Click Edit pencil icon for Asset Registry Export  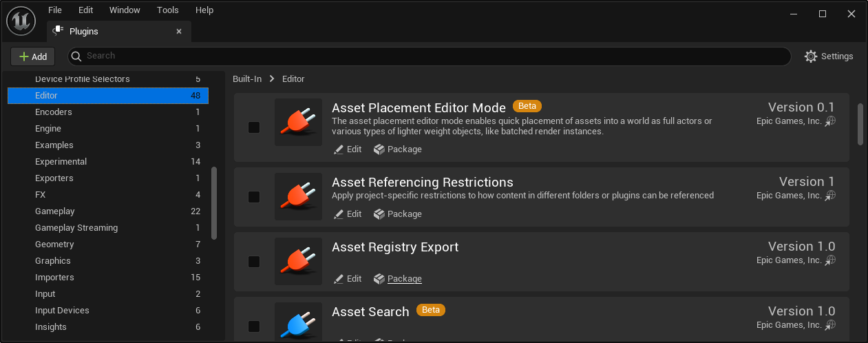click(338, 279)
